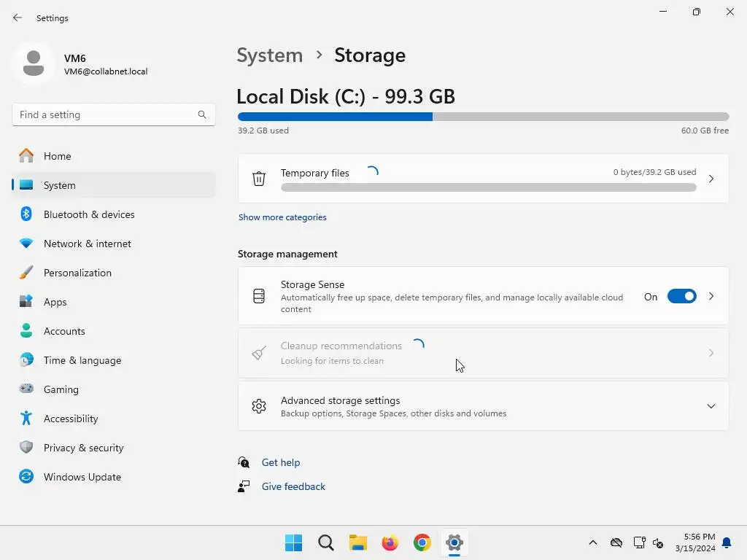Click the Temporary files trash icon
The image size is (747, 560).
[259, 179]
